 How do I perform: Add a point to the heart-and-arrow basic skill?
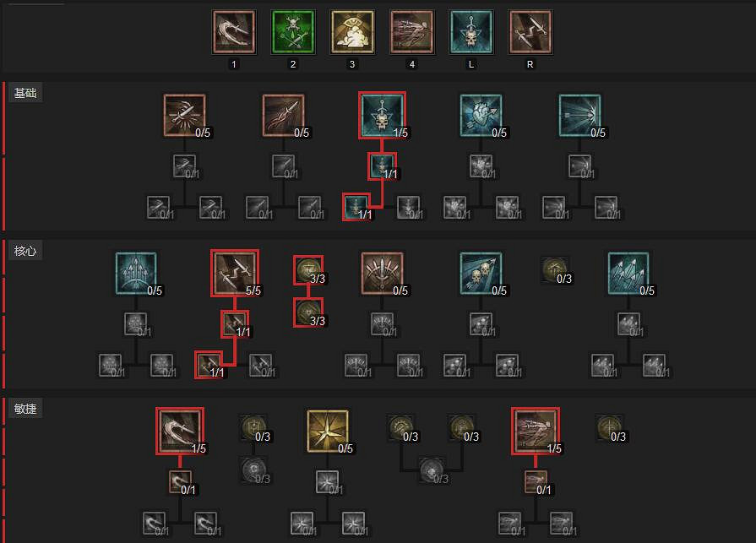[481, 116]
